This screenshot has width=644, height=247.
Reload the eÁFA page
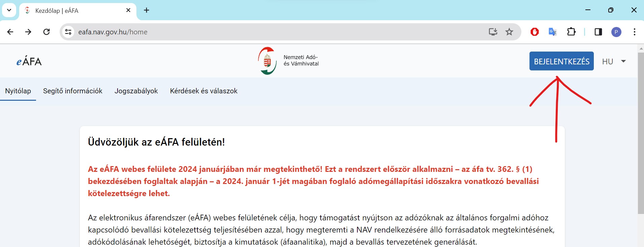46,32
